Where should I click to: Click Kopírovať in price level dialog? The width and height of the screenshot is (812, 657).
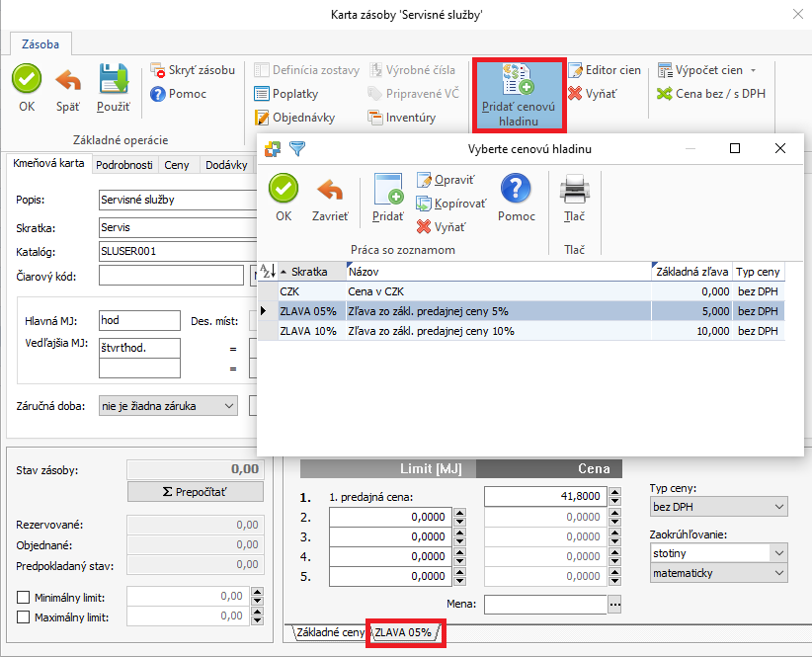pos(451,204)
